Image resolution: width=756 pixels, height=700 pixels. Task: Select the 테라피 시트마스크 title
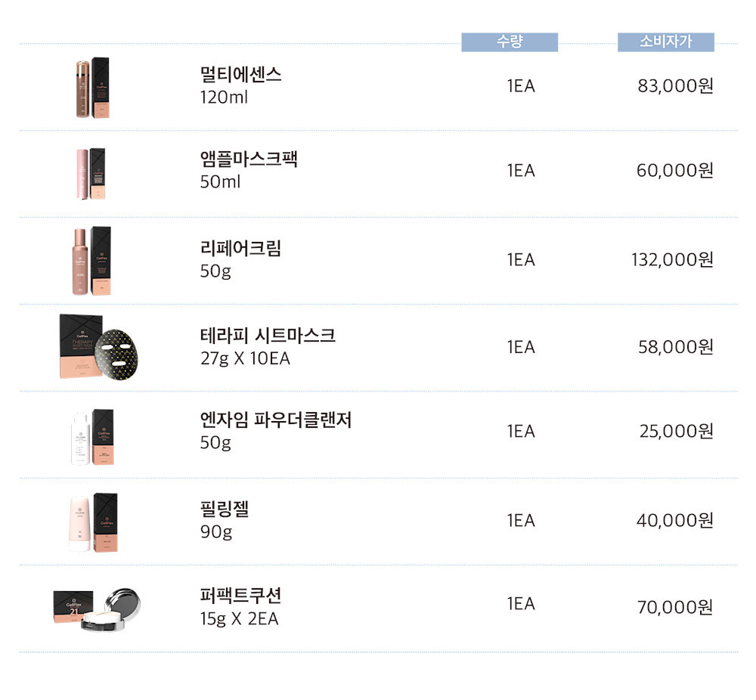268,335
